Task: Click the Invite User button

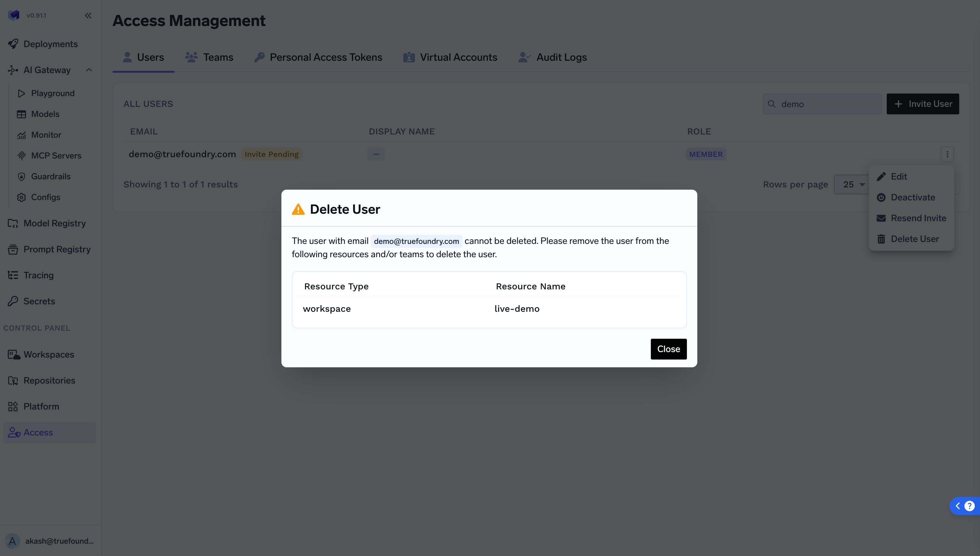Action: pos(923,104)
